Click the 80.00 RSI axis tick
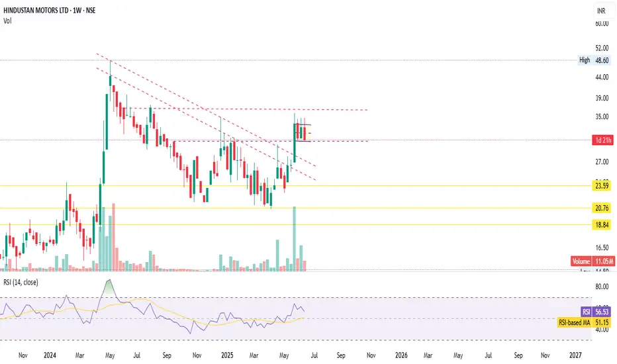617x364 pixels. (602, 287)
